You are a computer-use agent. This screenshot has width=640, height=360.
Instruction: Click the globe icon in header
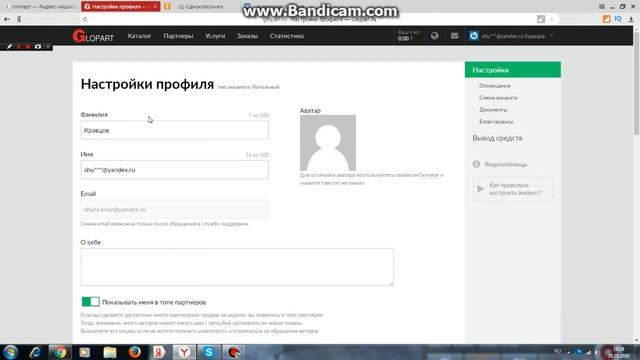[x=435, y=36]
